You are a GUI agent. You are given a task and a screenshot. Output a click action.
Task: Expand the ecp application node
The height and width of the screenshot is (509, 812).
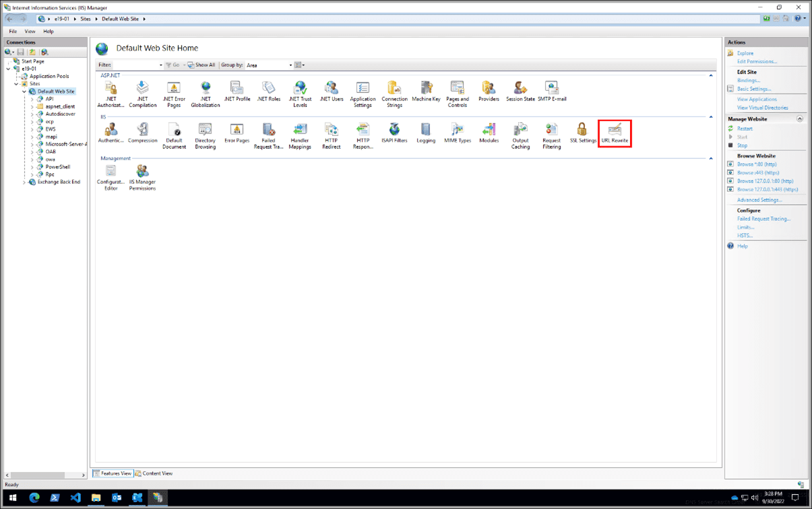[32, 122]
